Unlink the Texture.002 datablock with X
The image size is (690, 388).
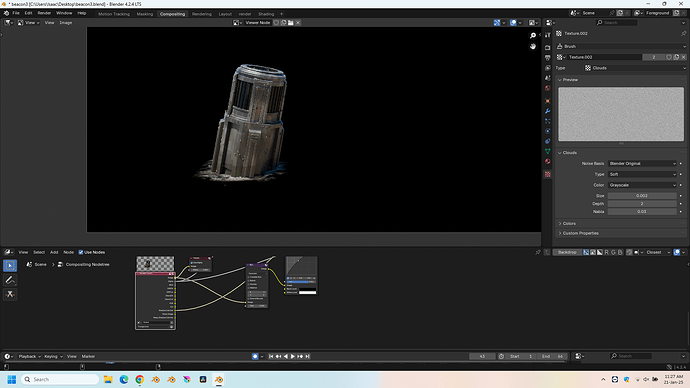click(683, 57)
